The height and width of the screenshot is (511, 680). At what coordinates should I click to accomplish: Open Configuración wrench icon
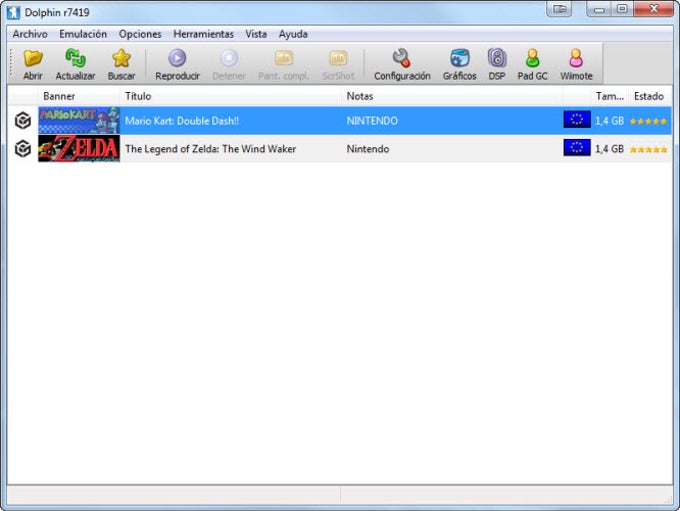coord(402,58)
